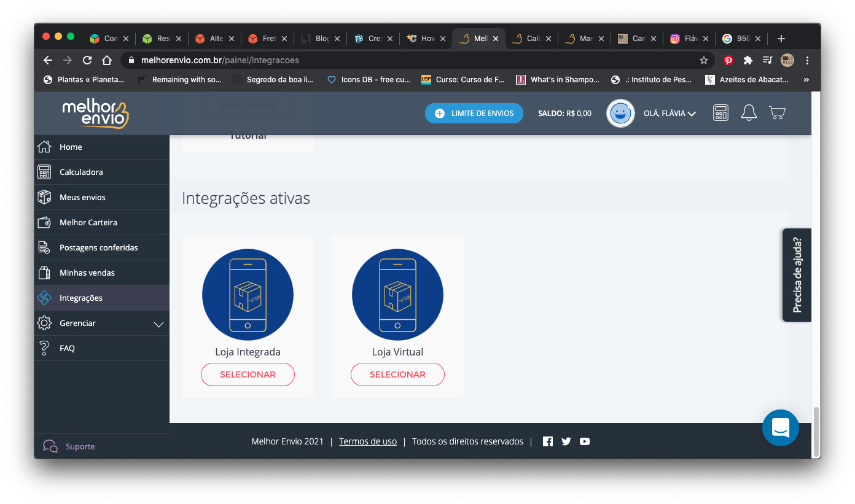Click SELECIONAR under Loja Virtual
The image size is (855, 504).
coord(397,374)
